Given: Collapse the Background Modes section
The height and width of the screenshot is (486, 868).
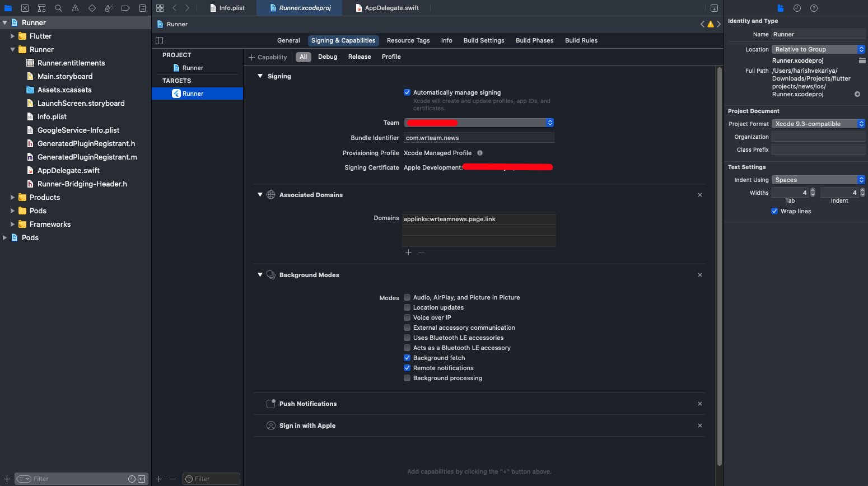Looking at the screenshot, I should click(x=260, y=275).
